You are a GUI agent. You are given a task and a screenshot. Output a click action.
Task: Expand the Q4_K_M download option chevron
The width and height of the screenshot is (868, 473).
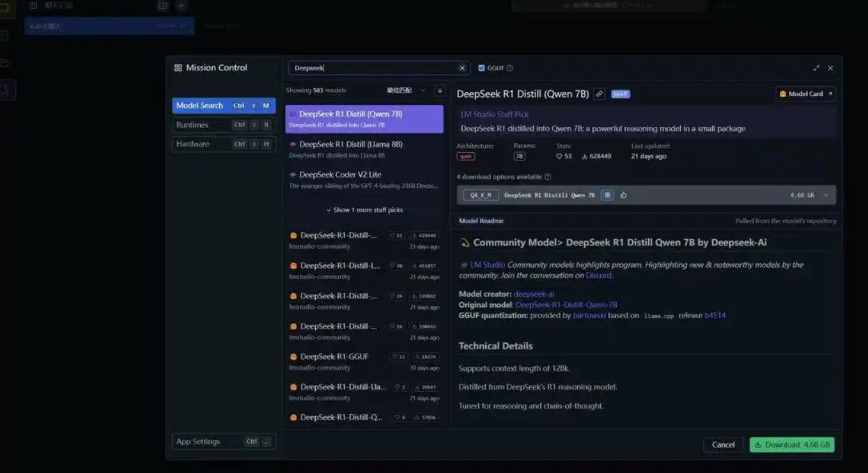coord(826,196)
